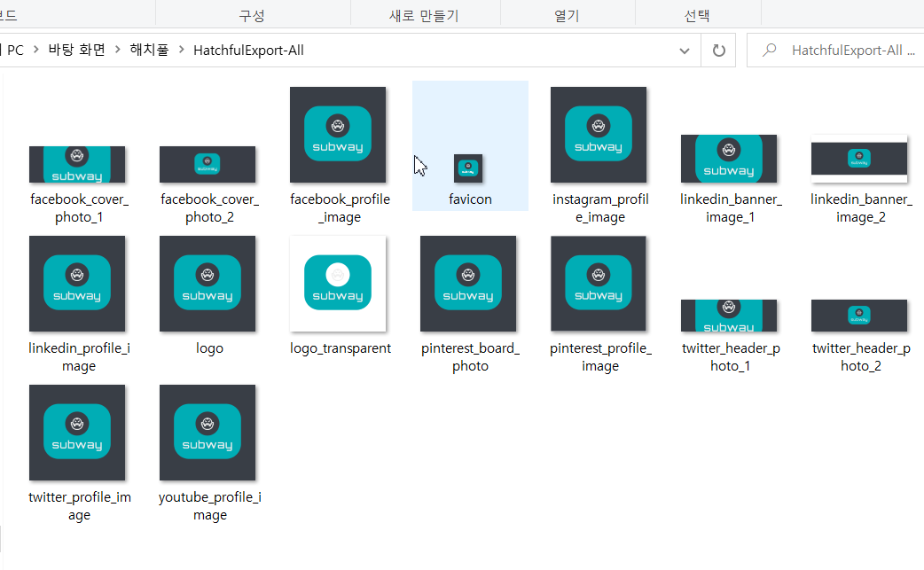
Task: Click the 'instagram_profile_image' file name
Action: click(x=600, y=208)
